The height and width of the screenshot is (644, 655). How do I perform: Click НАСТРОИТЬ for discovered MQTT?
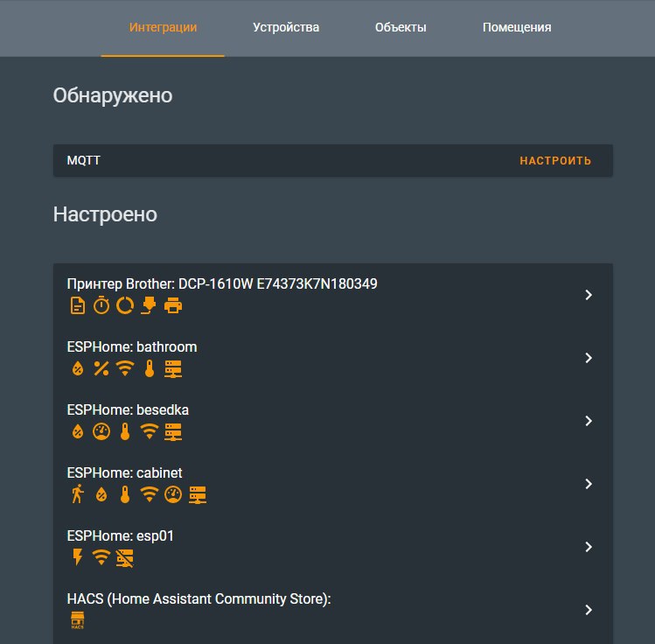point(555,161)
